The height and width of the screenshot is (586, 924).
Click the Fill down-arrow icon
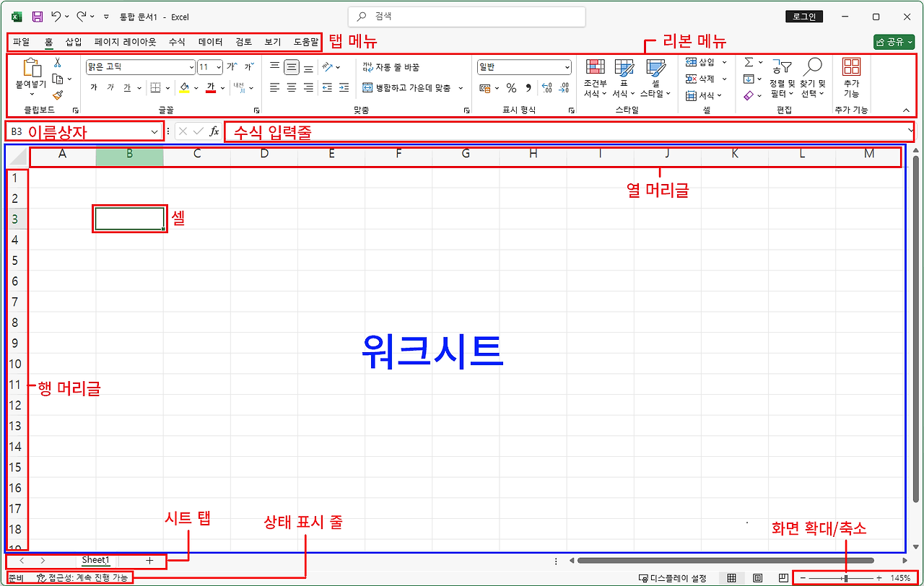tap(749, 79)
